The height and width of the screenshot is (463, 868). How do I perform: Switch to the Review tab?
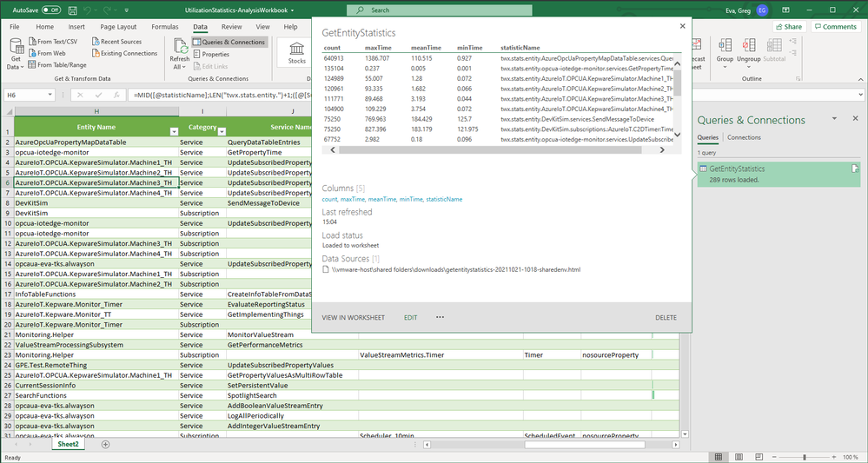click(231, 27)
